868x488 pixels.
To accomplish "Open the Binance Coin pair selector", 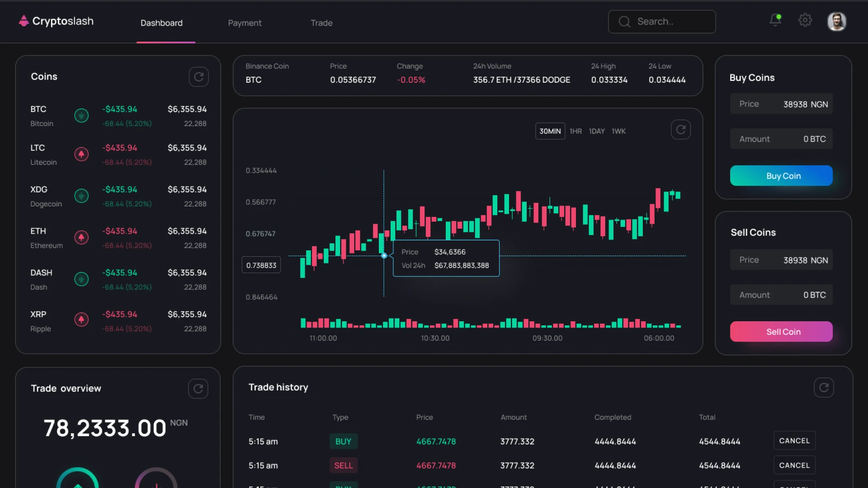I will pos(267,73).
